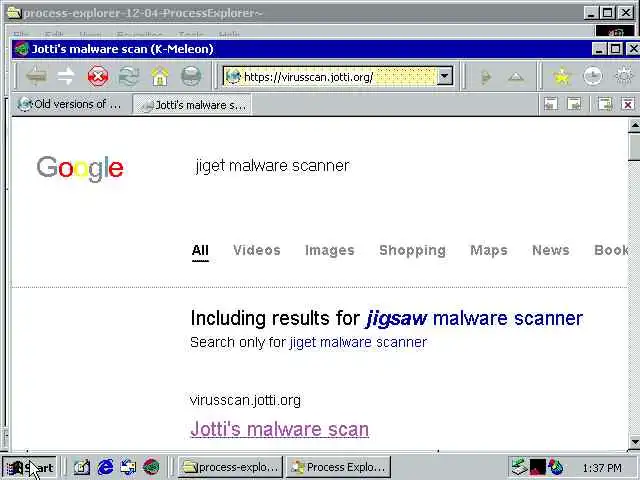
Task: Open the Windows Start button
Action: [29, 468]
